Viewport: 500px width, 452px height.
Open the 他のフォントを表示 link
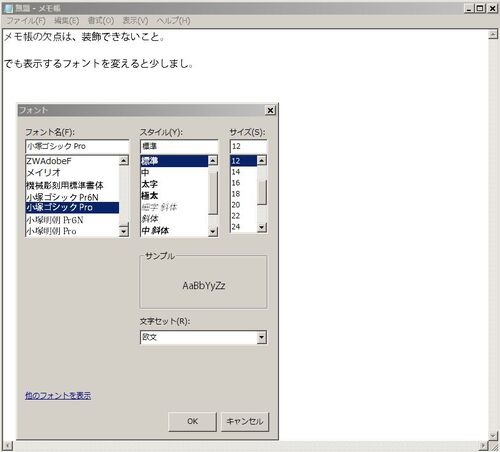click(x=58, y=396)
